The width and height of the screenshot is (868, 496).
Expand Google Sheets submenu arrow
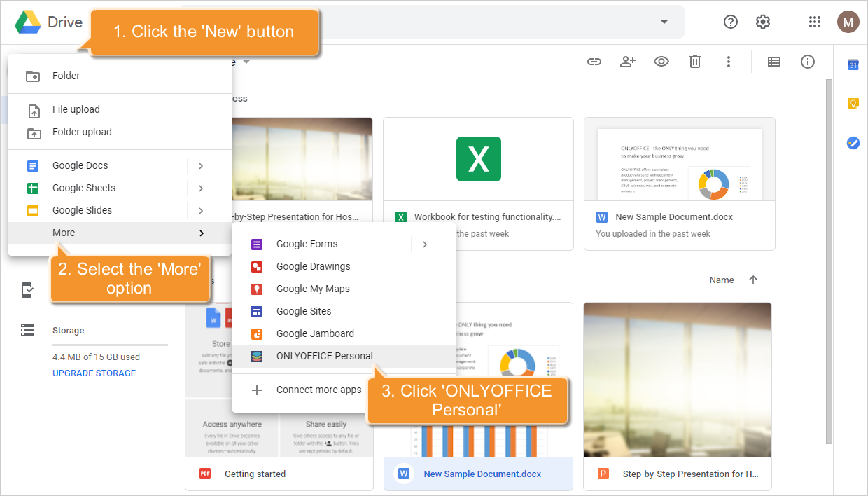201,188
